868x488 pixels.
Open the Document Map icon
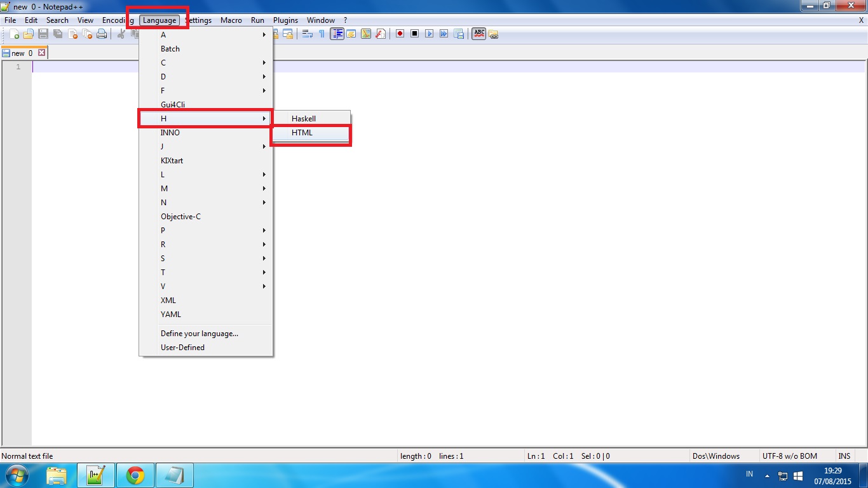click(x=366, y=34)
